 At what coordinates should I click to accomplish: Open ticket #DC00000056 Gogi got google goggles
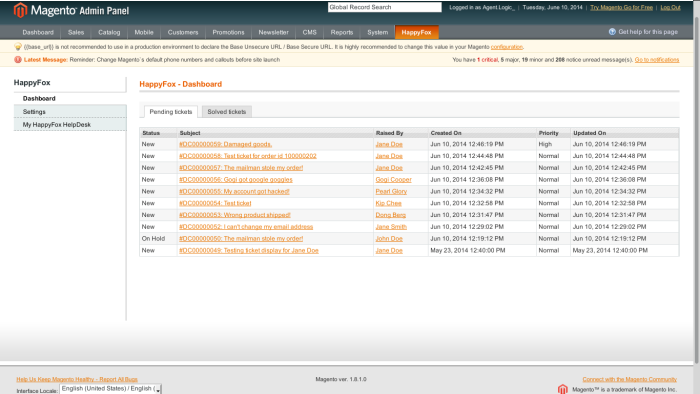point(236,179)
